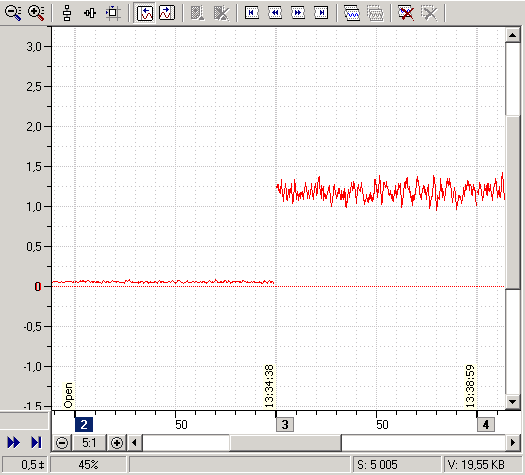The image size is (525, 475).
Task: Click the delete waveform red X icon
Action: [x=406, y=13]
